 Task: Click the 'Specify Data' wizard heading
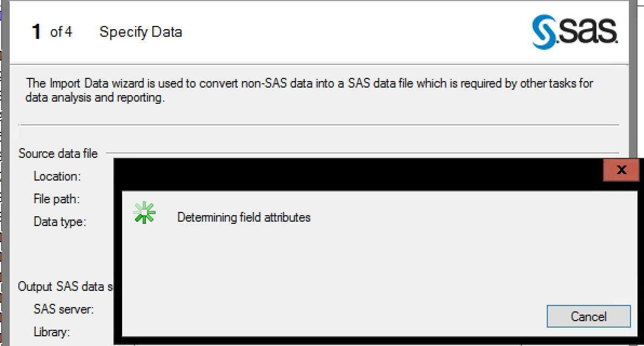point(140,32)
